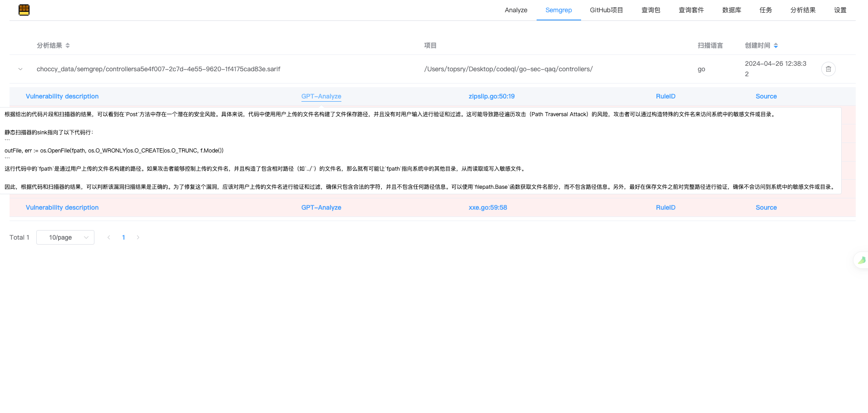Click Source in xxe.go row
Viewport: 868px width, 413px height.
pyautogui.click(x=766, y=207)
